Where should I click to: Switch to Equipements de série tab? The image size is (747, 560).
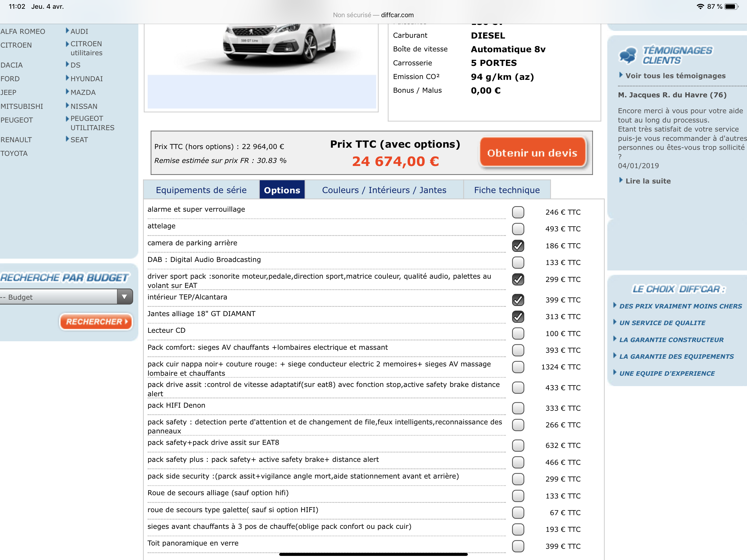tap(201, 190)
